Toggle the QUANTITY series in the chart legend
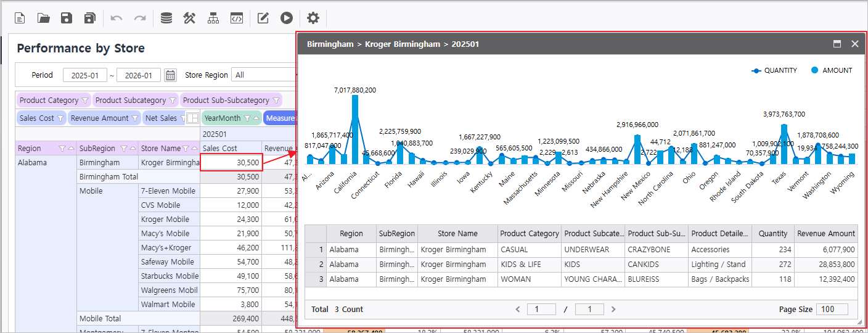This screenshot has height=333, width=868. coord(774,70)
